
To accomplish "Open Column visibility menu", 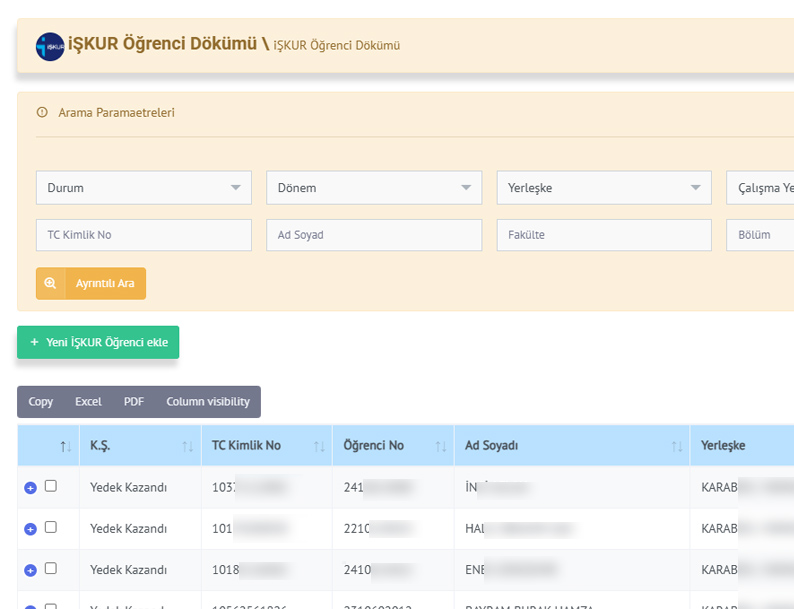I will coord(208,402).
